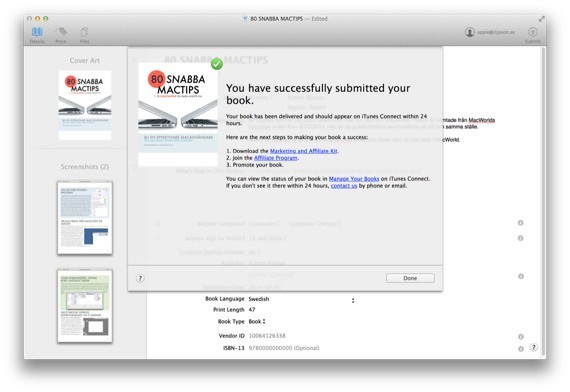Click the ISBN-13 input field
The width and height of the screenshot is (570, 392).
(284, 348)
